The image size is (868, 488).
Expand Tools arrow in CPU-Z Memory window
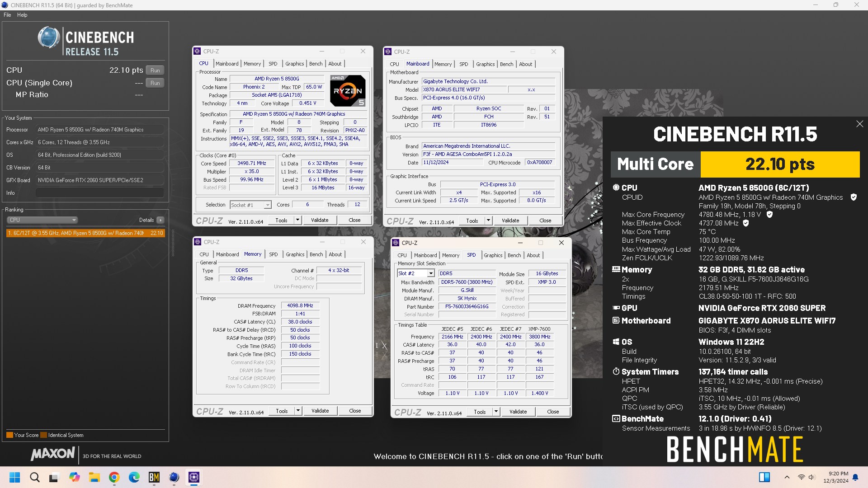click(x=298, y=411)
